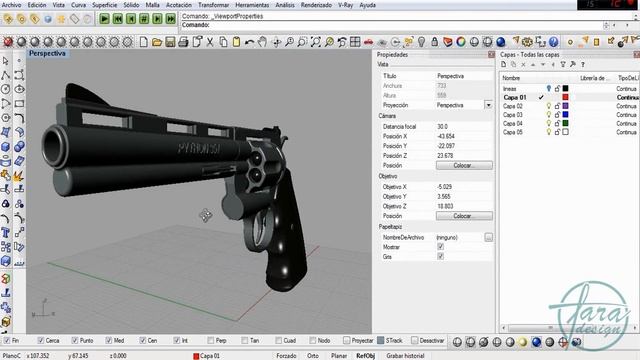Toggle the Capa 04 lock icon
This screenshot has width=640, height=360.
point(557,123)
